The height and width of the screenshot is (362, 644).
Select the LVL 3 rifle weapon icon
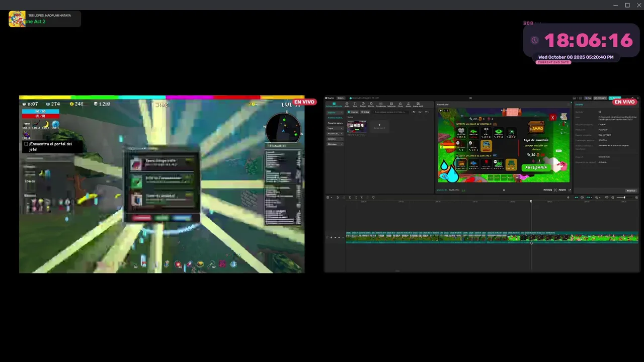(x=36, y=124)
